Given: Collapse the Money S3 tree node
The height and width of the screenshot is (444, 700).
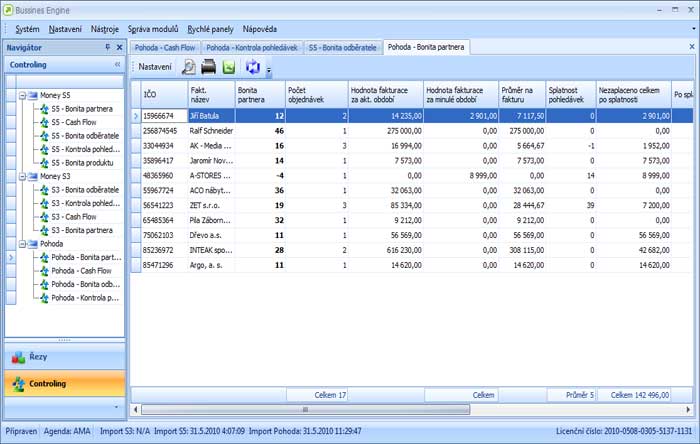Looking at the screenshot, I should (21, 176).
